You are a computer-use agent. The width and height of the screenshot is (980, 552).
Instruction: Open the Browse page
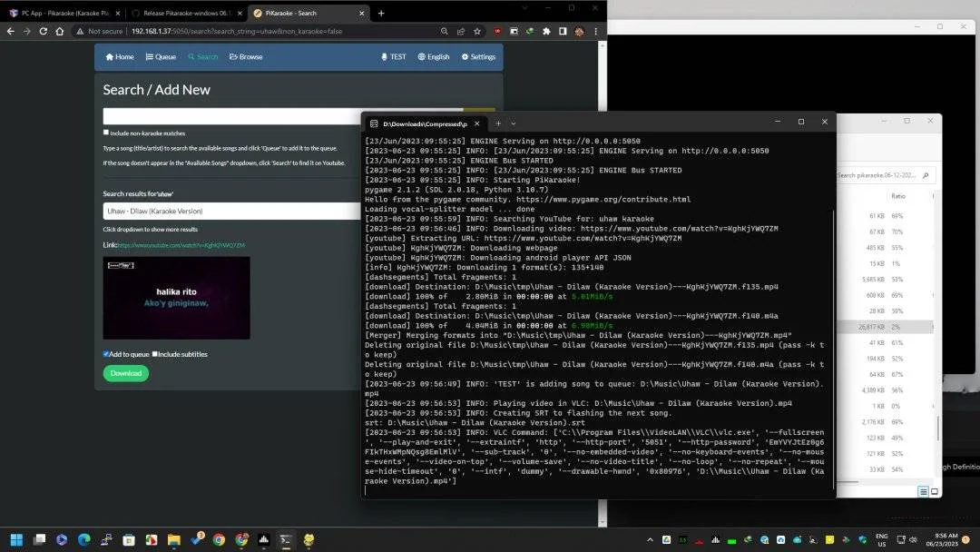(246, 57)
